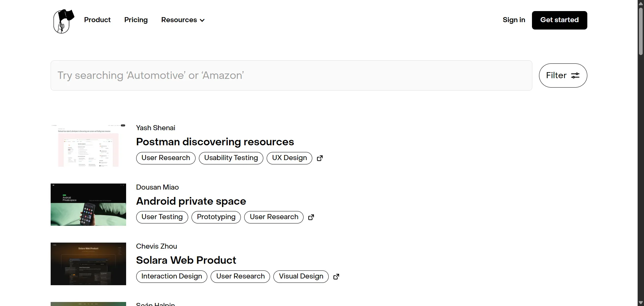
Task: Select the Usability Testing tag
Action: [x=231, y=158]
